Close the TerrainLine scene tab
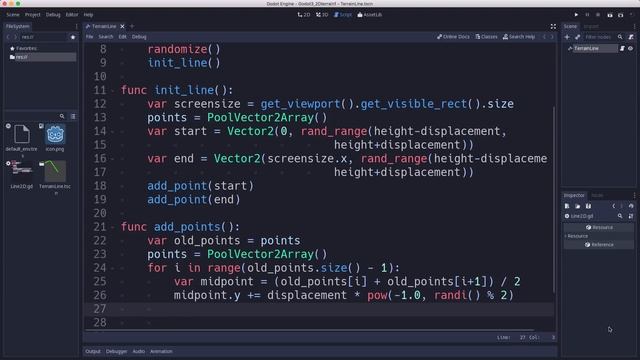Screen dimensions: 640x360 pyautogui.click(x=122, y=26)
